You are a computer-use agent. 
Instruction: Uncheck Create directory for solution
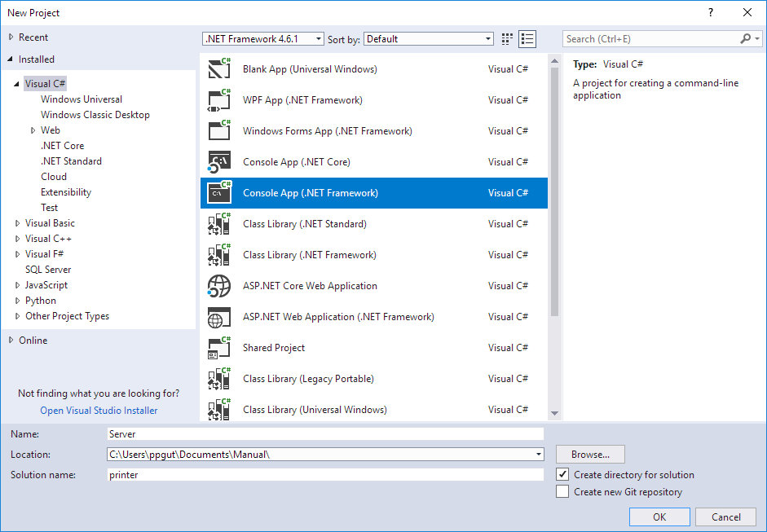(562, 474)
